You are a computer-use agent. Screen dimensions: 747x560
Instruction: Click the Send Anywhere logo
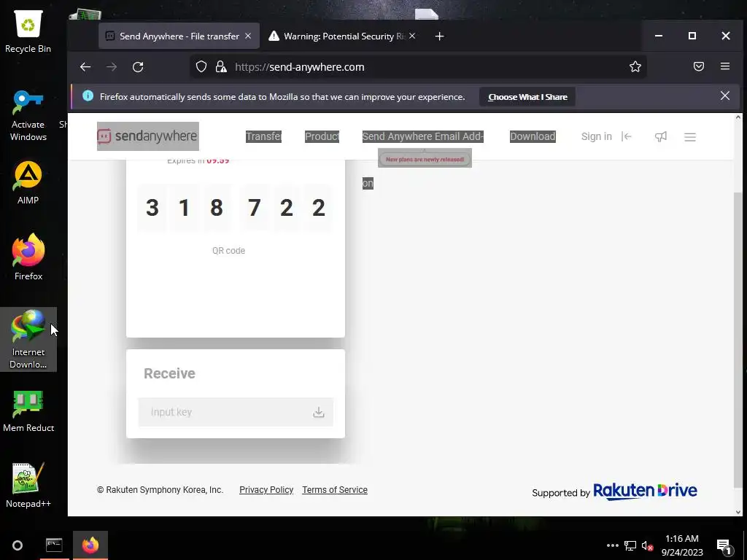pos(147,136)
